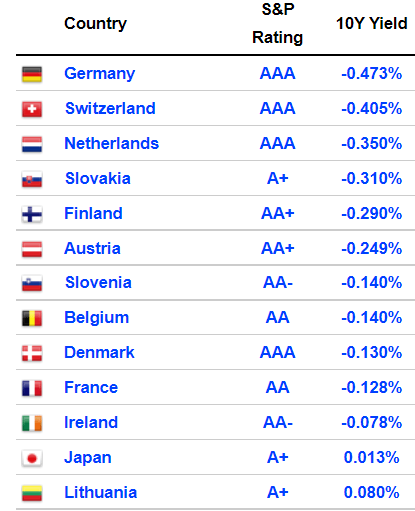This screenshot has height=511, width=415.
Task: Click Switzerland's AAA rating link
Action: pos(277,108)
